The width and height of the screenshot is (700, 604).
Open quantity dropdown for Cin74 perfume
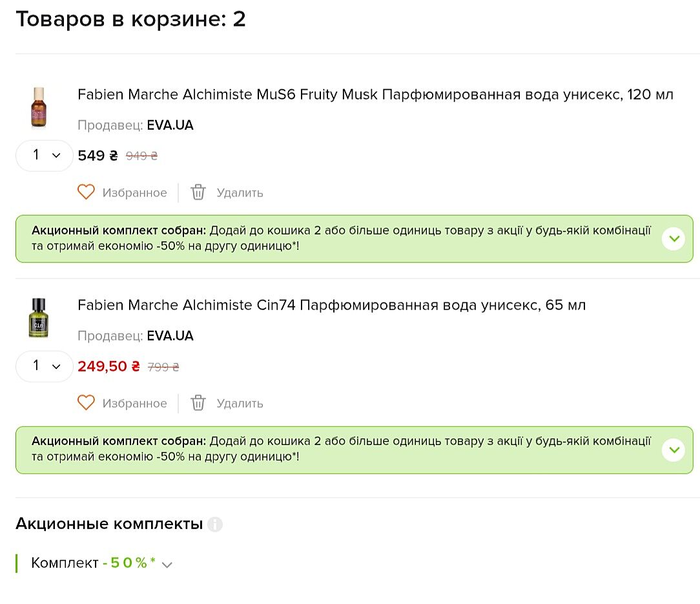(45, 366)
